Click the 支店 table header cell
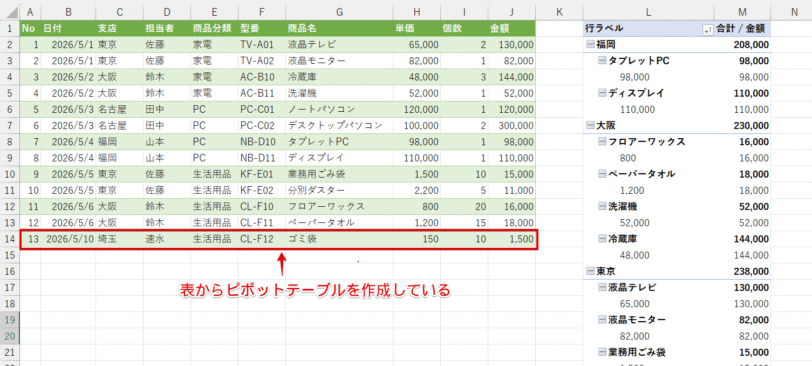 [119, 28]
